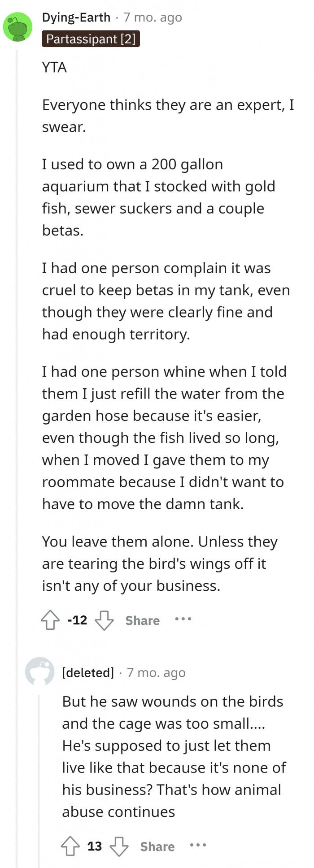Downvote the deleted user's reply
Image resolution: width=314 pixels, height=868 pixels.
pos(119,846)
